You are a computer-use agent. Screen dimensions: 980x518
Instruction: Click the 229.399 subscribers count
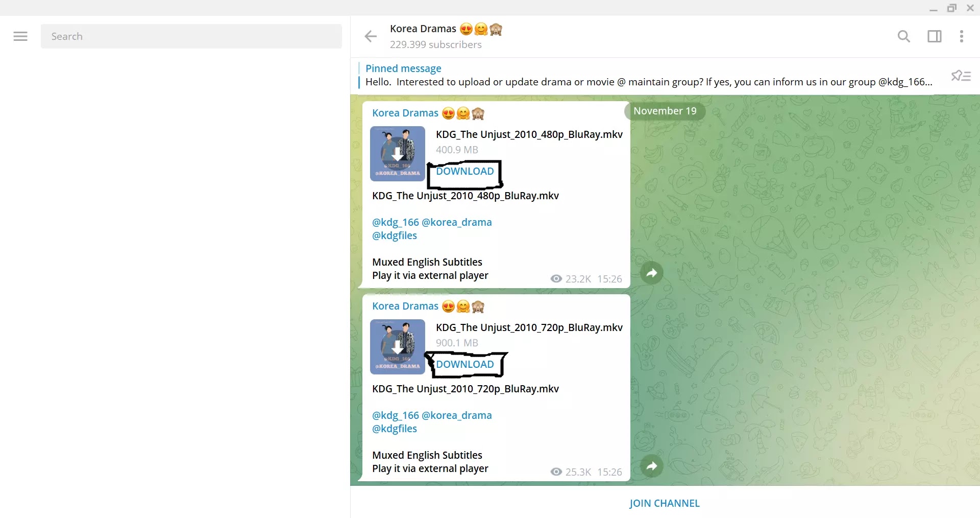click(x=436, y=44)
